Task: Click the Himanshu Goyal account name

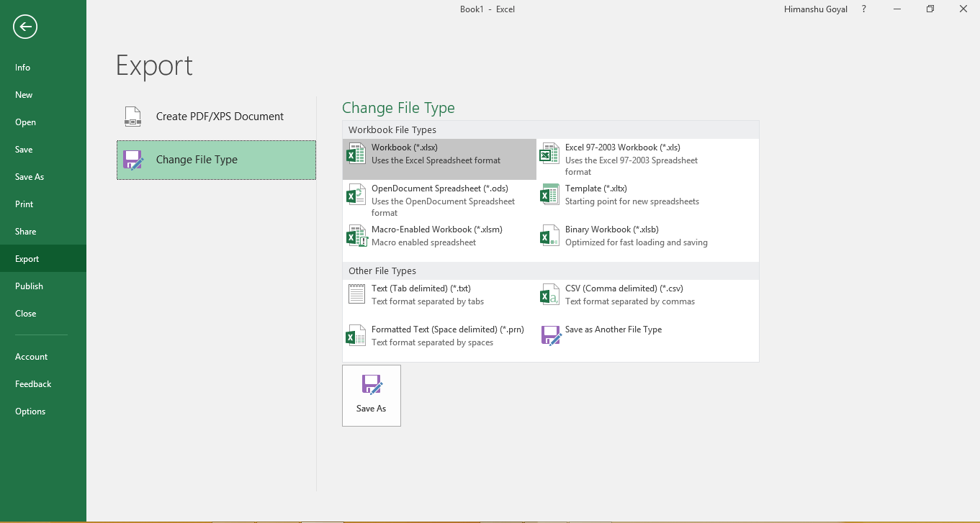Action: (x=815, y=9)
